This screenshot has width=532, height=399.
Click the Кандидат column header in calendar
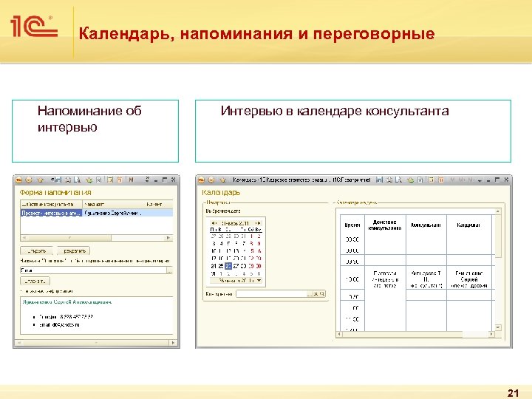pyautogui.click(x=468, y=225)
